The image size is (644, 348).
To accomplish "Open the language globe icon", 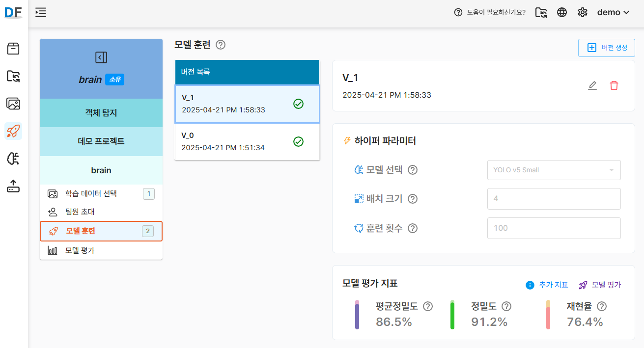I will click(x=562, y=13).
